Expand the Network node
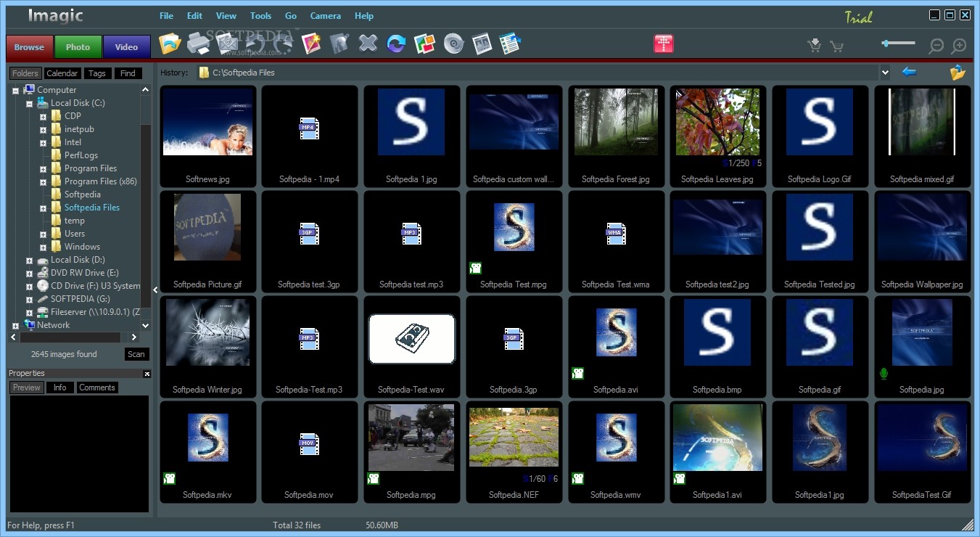This screenshot has width=980, height=537. 15,325
